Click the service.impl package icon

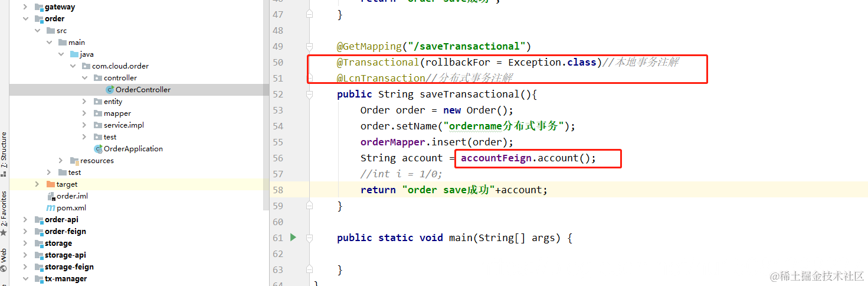pyautogui.click(x=98, y=125)
